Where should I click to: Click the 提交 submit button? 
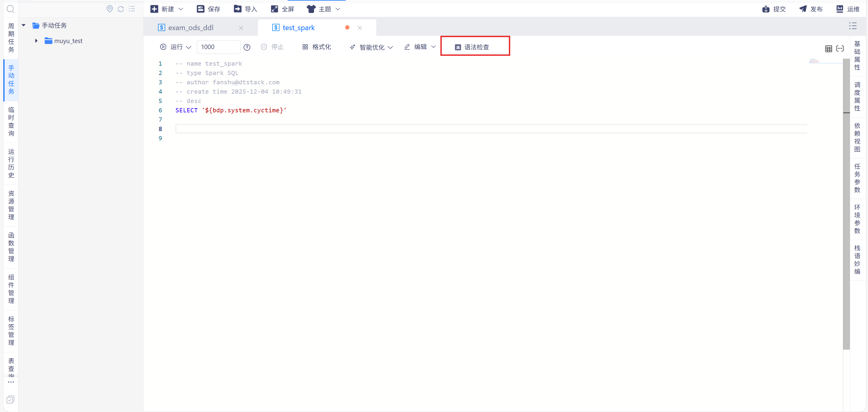774,9
